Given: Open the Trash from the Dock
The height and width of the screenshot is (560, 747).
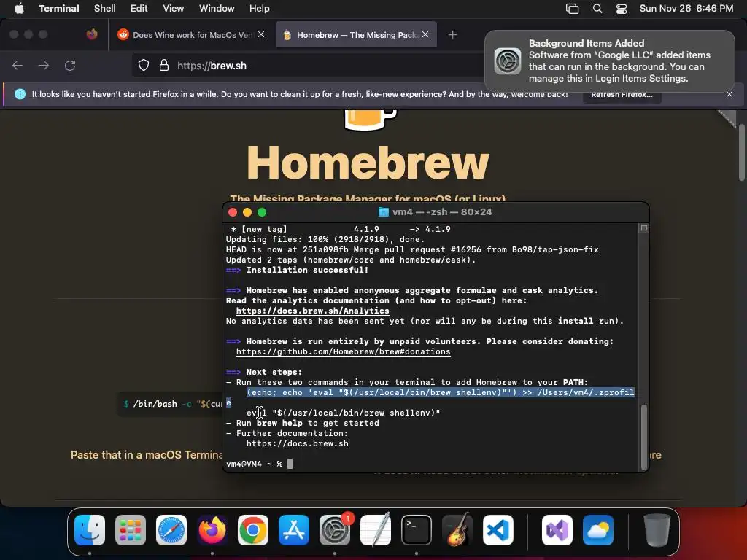Looking at the screenshot, I should pos(657,529).
